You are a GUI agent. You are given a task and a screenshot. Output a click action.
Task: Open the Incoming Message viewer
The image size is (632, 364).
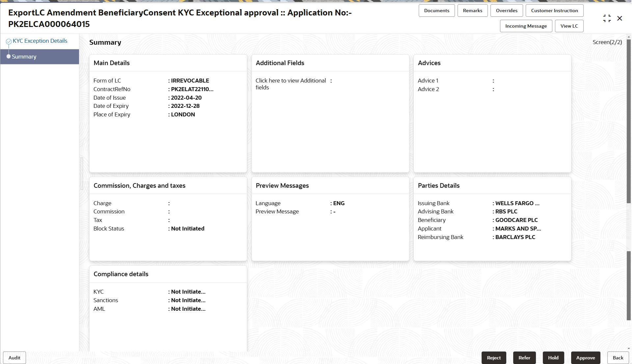tap(526, 26)
